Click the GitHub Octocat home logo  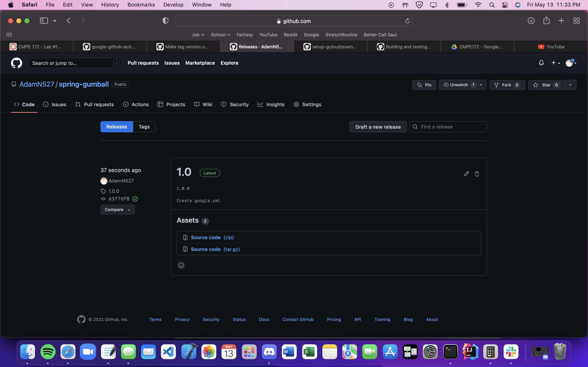tap(17, 63)
